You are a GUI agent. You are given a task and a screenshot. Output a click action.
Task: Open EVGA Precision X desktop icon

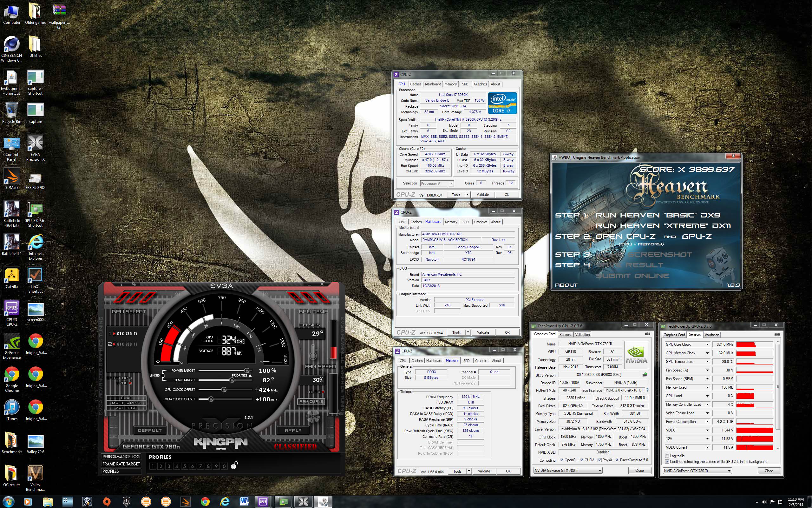[35, 148]
